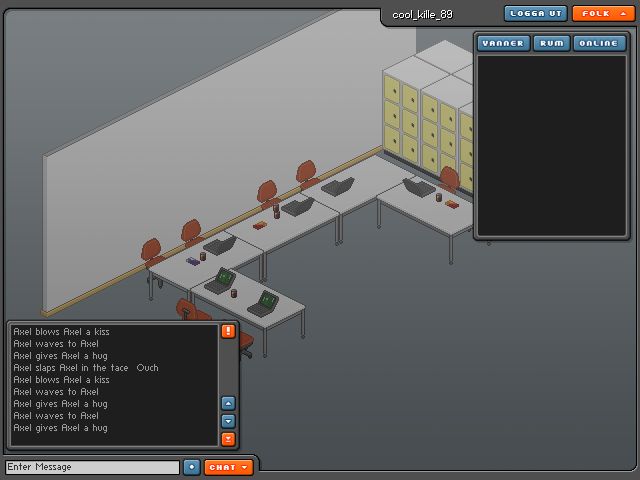
Task: Click the purple item on the desk
Action: point(193,261)
